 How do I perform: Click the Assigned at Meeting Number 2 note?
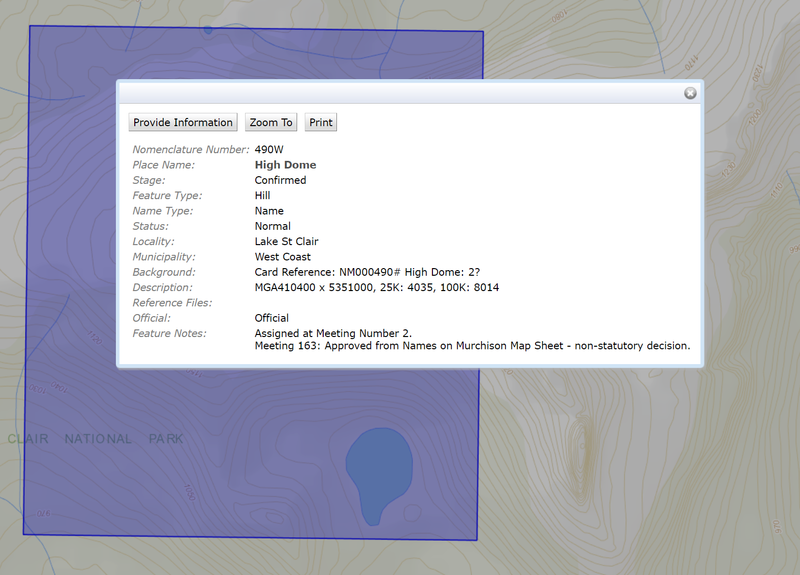[x=333, y=333]
